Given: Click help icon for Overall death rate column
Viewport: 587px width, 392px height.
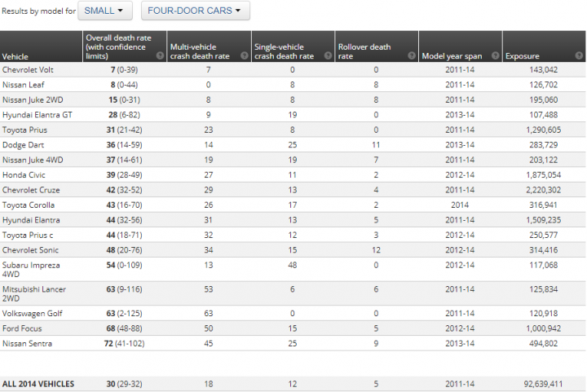Looking at the screenshot, I should click(160, 55).
